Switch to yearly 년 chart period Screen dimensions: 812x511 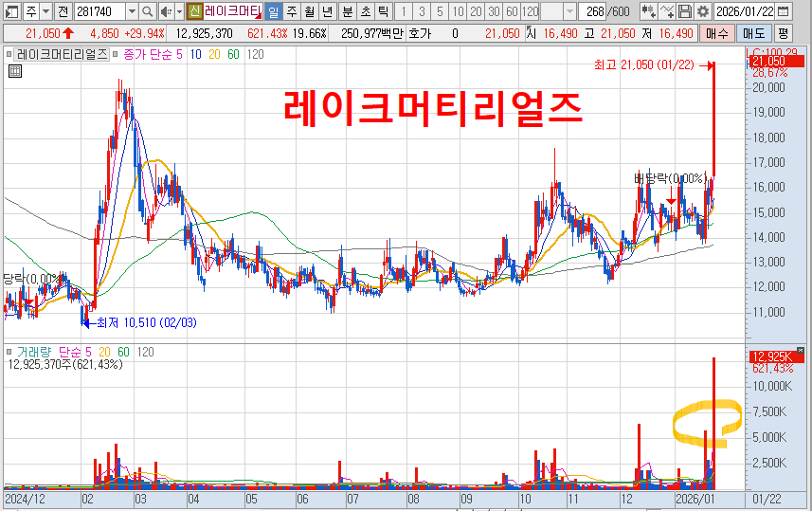coord(327,10)
